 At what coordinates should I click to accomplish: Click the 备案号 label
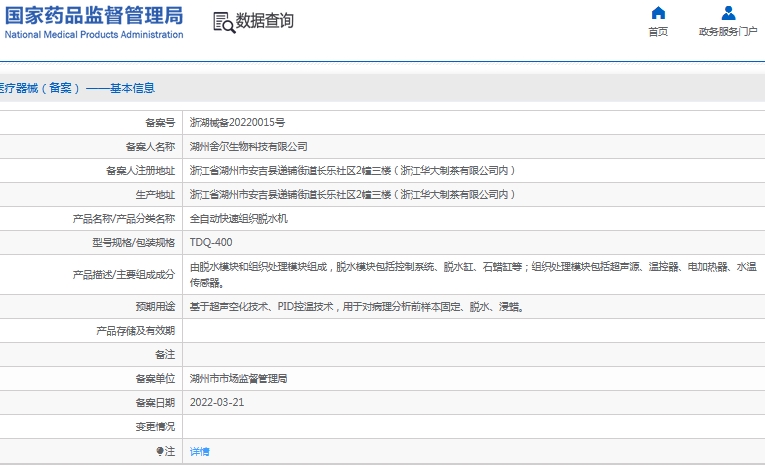pos(160,123)
